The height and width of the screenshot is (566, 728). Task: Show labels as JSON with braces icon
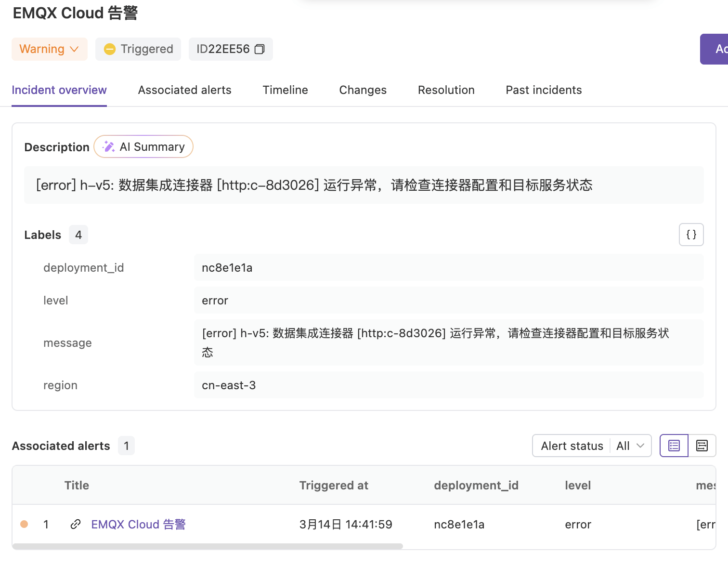(691, 235)
